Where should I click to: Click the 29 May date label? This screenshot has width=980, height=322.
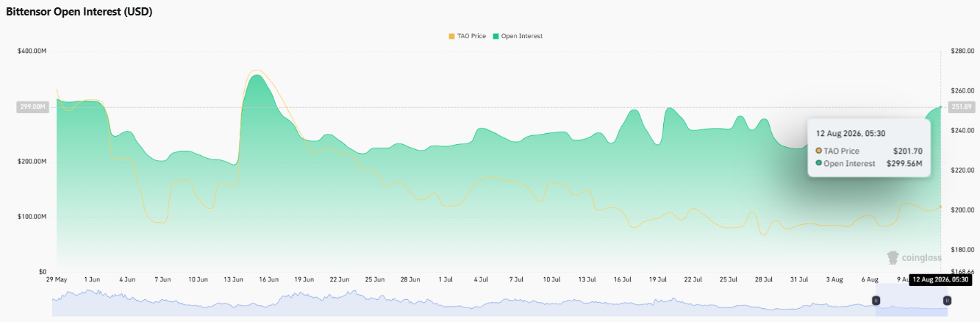57,280
